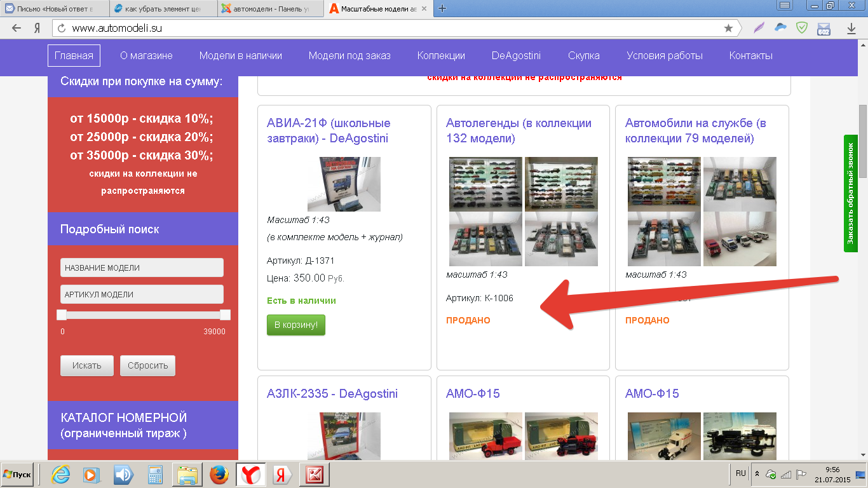Launch Firefox from the taskbar
Screen dimensions: 868x488
pyautogui.click(x=219, y=475)
